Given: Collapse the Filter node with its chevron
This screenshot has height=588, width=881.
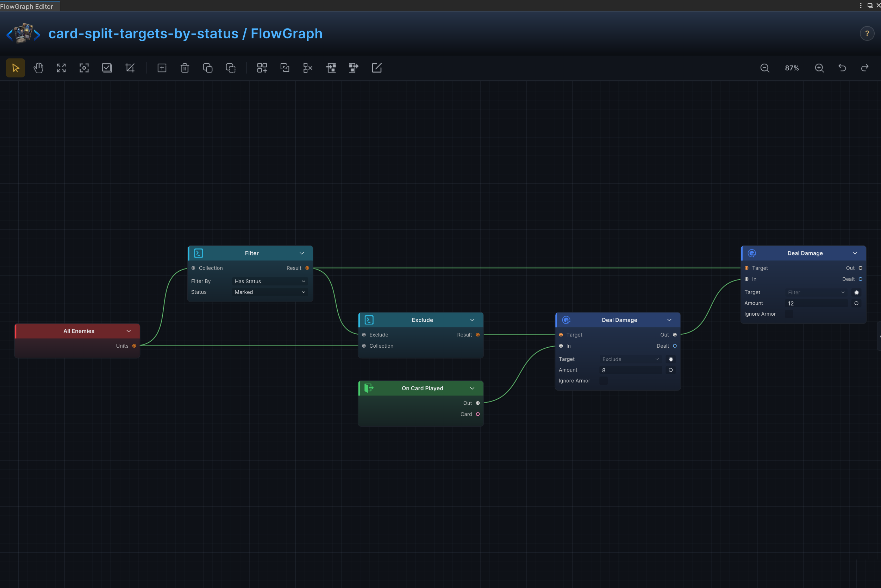Looking at the screenshot, I should click(302, 253).
